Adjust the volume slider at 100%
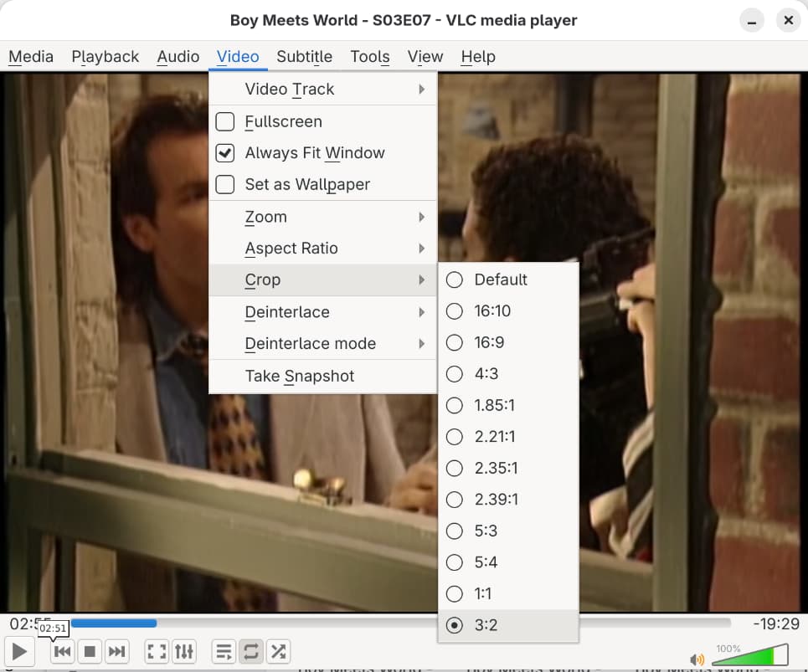Image resolution: width=808 pixels, height=672 pixels. [749, 654]
